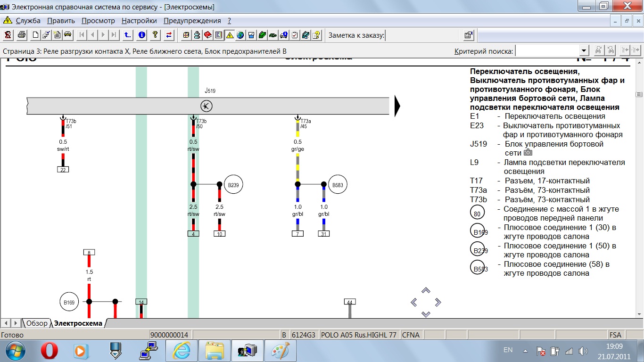
Task: Click the camera icon next to J519 legend
Action: [528, 153]
